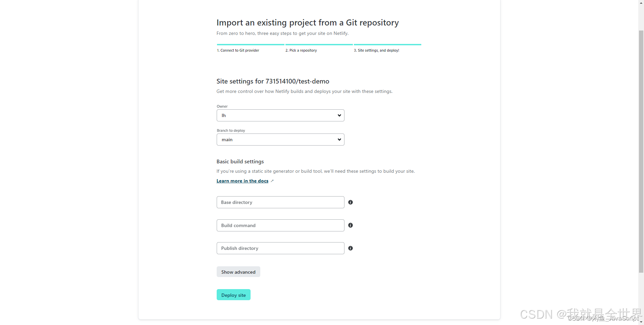Expand options with Show advanced button
The height and width of the screenshot is (325, 644).
coord(238,272)
